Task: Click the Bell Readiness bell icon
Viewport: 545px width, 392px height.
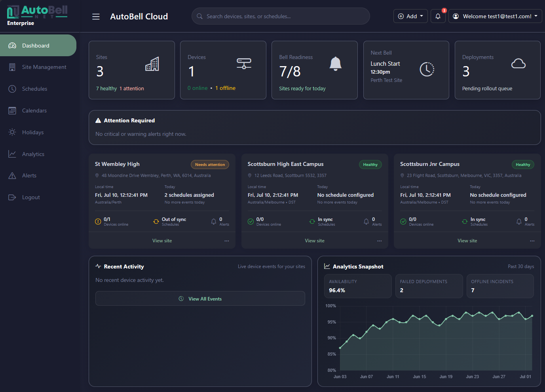Action: coord(336,63)
